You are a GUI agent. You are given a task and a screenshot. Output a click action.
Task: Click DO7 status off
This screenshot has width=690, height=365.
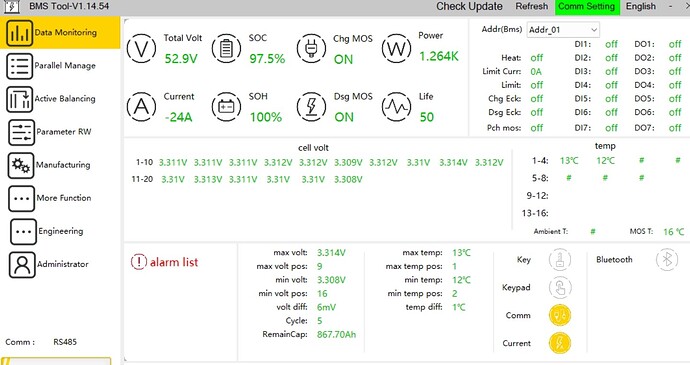pos(675,128)
